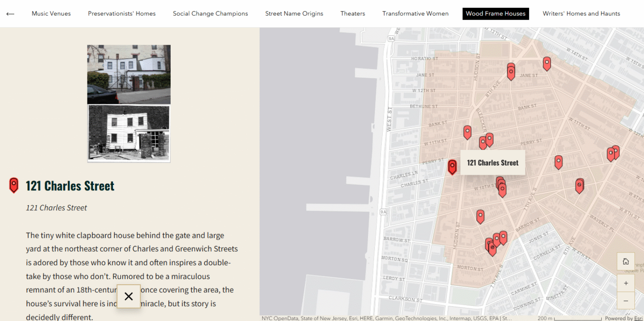
Task: Close the panel with X button
Action: [x=129, y=296]
